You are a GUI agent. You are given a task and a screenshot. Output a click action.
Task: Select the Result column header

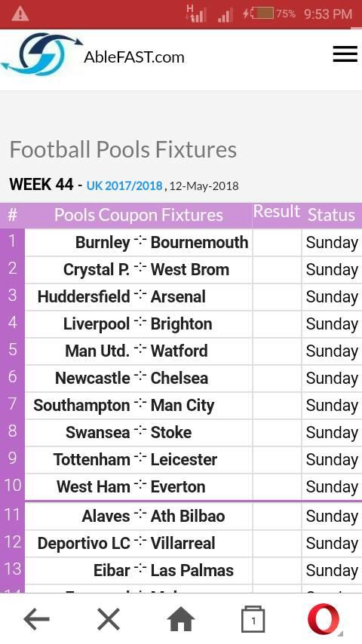tap(277, 211)
